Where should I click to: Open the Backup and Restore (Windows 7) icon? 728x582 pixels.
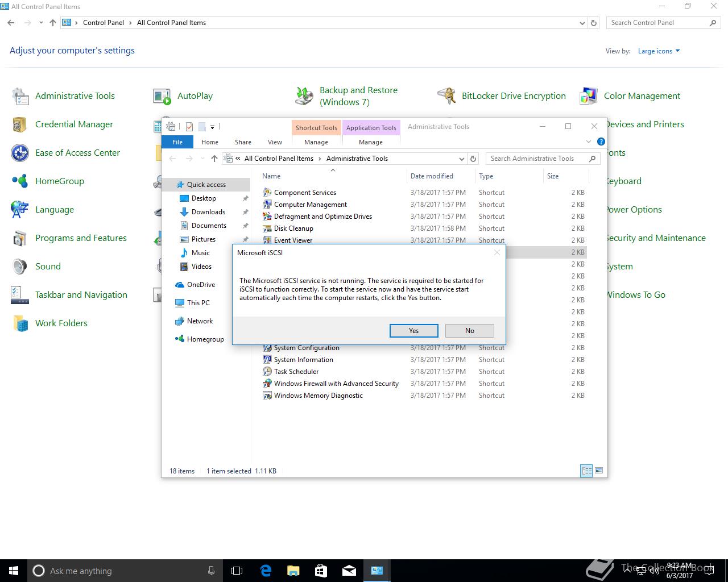(304, 96)
